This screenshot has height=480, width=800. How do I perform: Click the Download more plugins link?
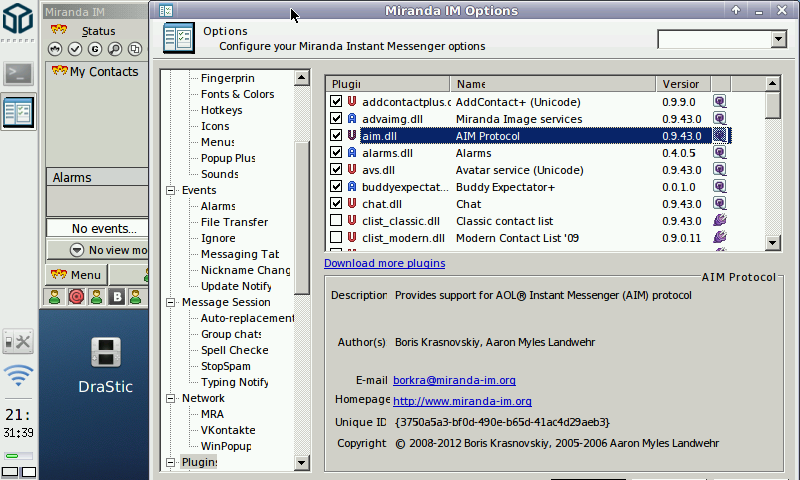tap(384, 264)
